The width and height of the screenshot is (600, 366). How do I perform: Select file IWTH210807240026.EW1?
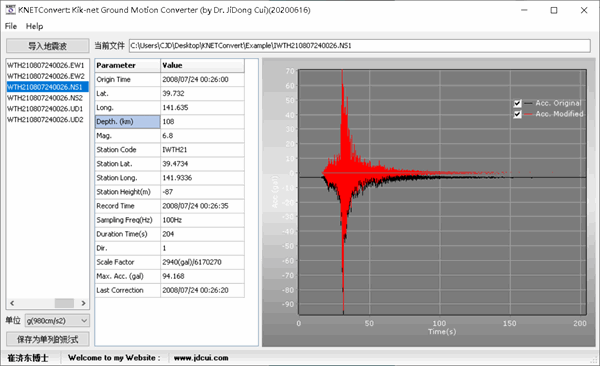pos(46,65)
